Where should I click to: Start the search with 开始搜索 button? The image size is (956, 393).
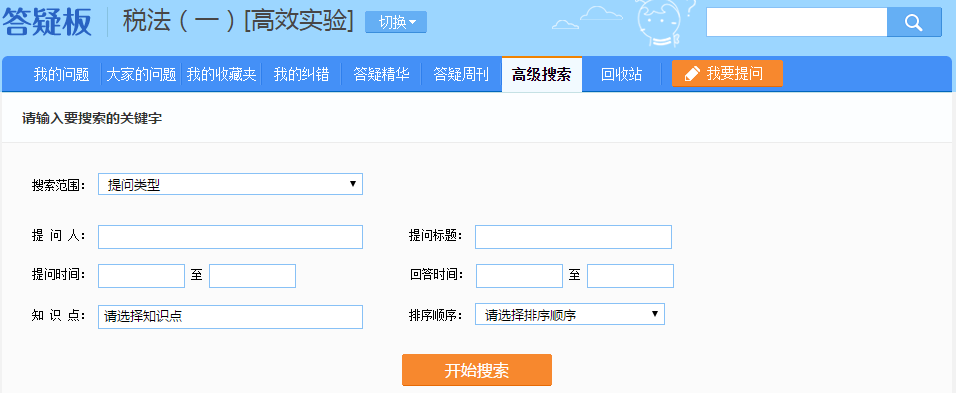tap(477, 370)
